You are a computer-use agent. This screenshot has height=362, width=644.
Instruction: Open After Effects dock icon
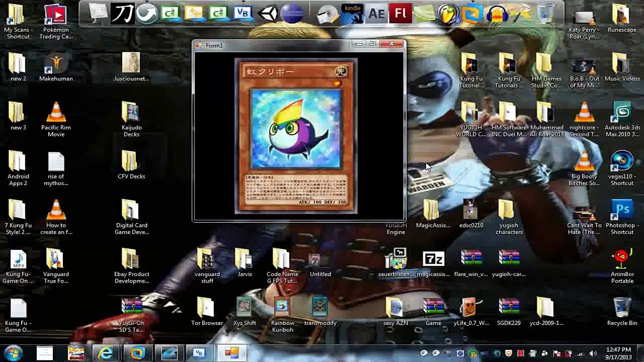pyautogui.click(x=376, y=14)
